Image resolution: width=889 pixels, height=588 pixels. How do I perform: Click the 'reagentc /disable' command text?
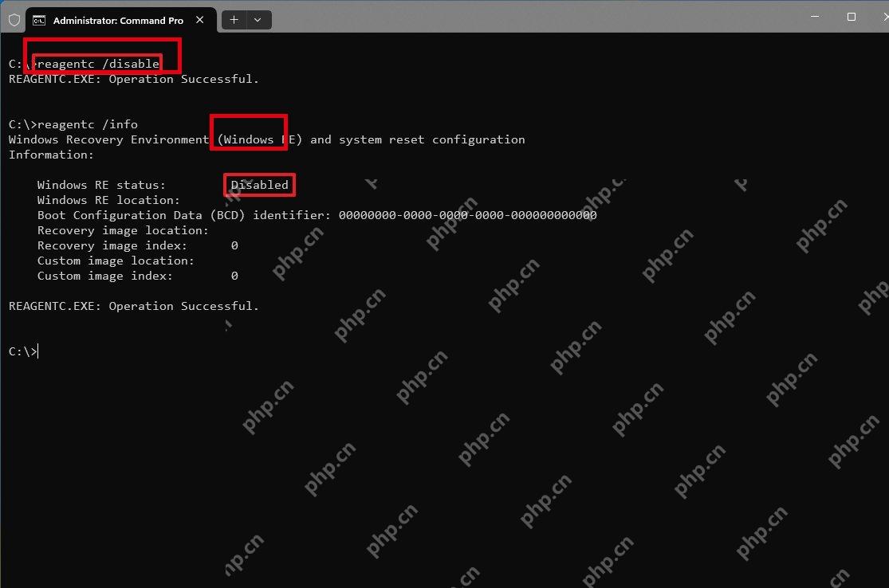coord(98,64)
